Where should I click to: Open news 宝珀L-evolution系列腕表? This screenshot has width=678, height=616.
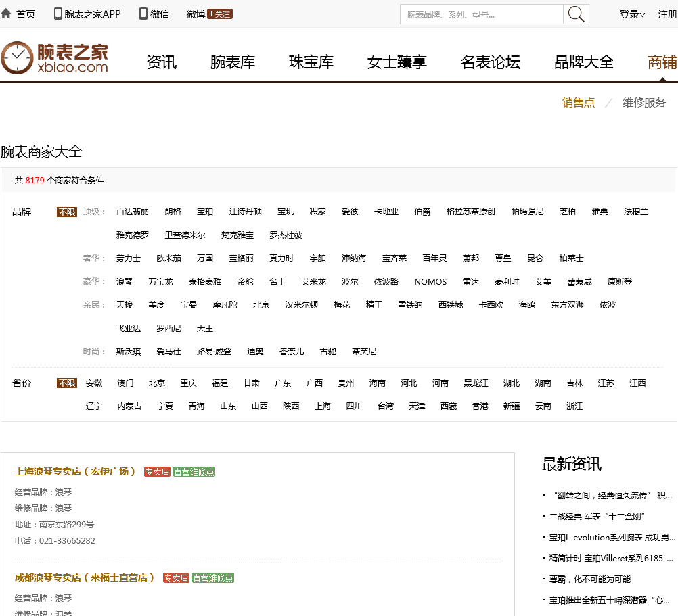pos(612,538)
